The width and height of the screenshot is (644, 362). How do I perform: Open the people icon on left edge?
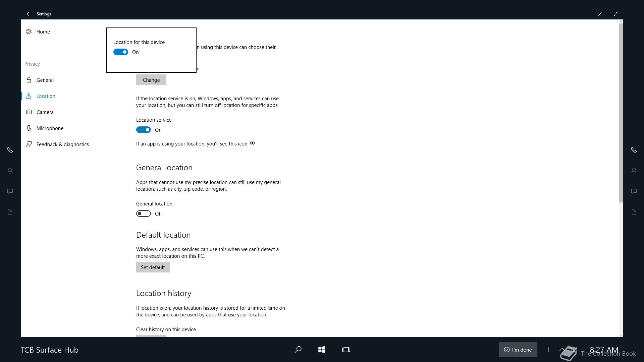pos(10,171)
